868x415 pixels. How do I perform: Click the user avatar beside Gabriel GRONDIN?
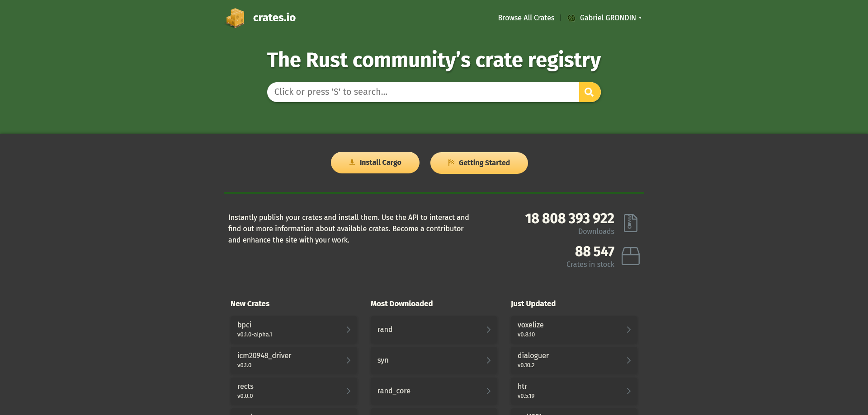tap(571, 18)
